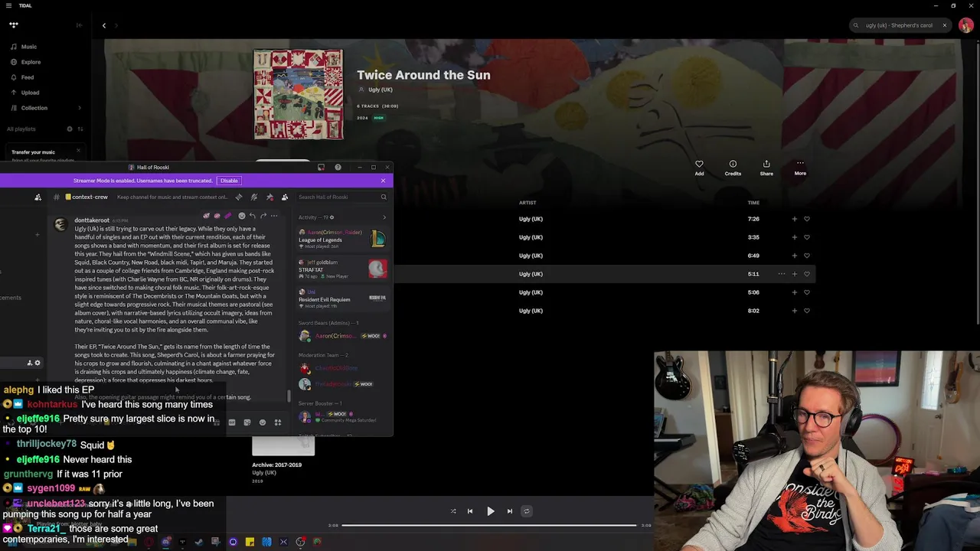Add a new playlist next to All playlists

[70, 129]
